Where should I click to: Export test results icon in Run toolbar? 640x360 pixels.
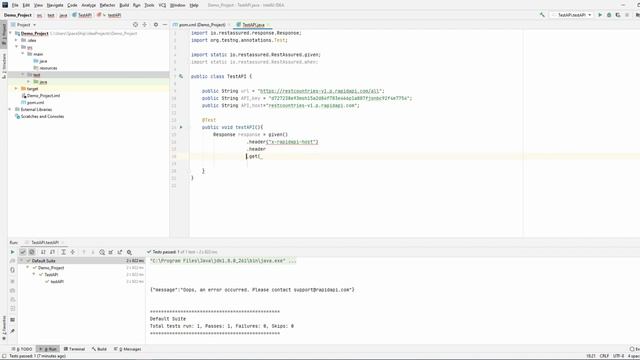point(120,252)
